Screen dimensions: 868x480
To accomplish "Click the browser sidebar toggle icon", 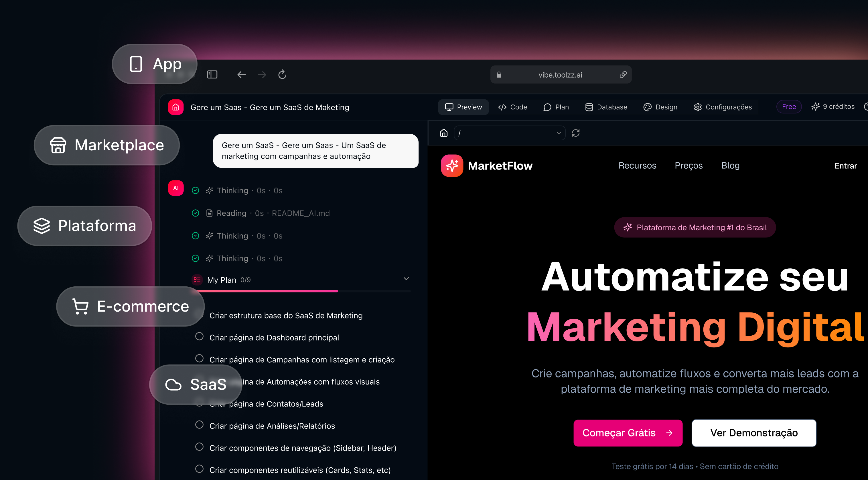I will (x=212, y=74).
